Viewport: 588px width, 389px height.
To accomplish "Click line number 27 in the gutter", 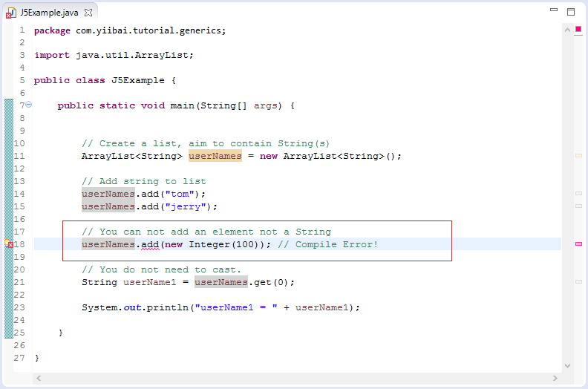I will [19, 358].
